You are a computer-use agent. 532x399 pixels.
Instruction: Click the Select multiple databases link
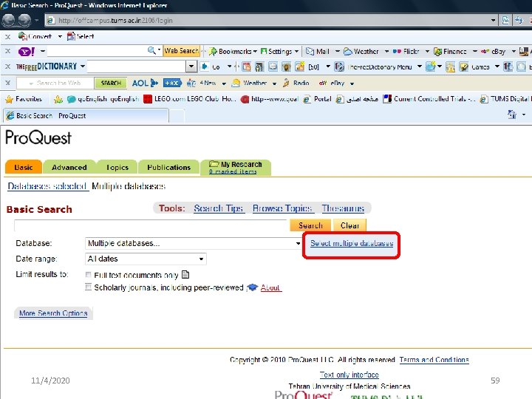point(352,243)
